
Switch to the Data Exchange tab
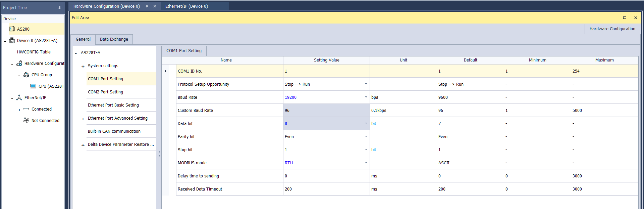point(114,39)
